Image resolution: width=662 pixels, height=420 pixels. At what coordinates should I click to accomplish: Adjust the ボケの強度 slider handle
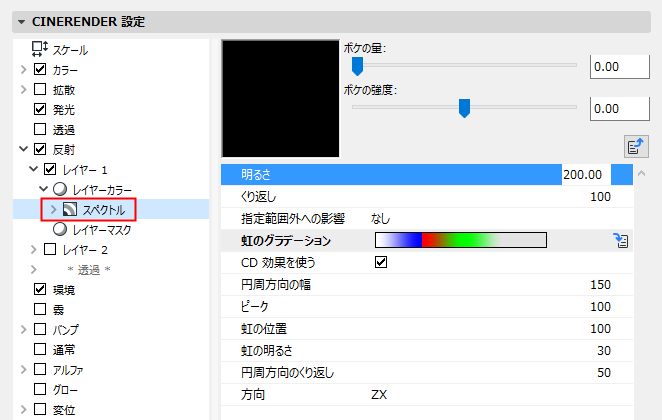[464, 108]
